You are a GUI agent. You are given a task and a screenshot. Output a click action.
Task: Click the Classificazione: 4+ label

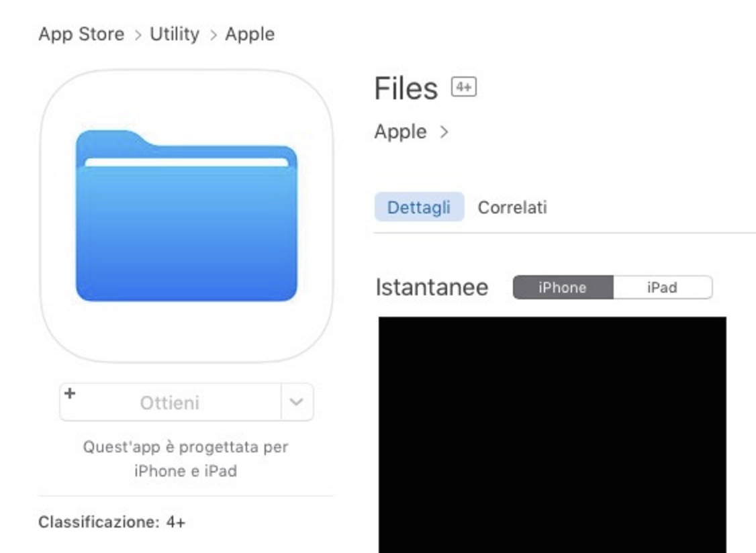click(111, 521)
